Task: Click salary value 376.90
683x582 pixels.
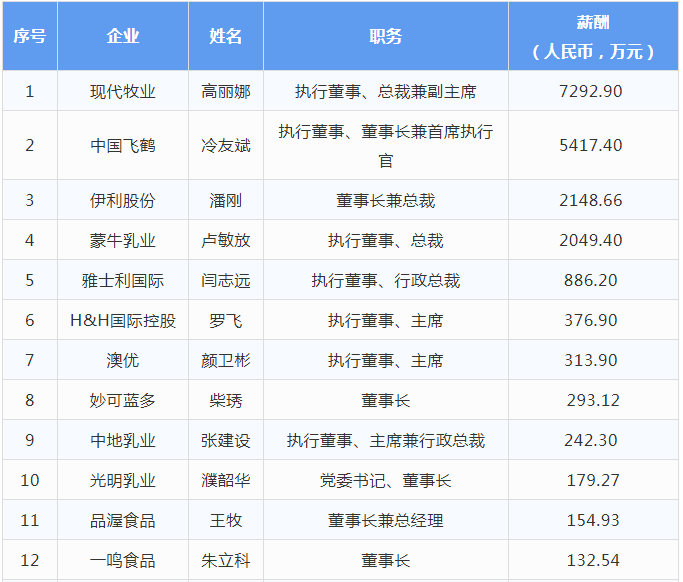Action: [x=591, y=320]
